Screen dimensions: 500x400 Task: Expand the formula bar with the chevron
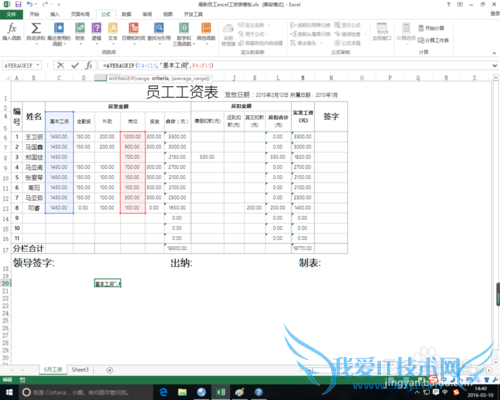pos(495,65)
